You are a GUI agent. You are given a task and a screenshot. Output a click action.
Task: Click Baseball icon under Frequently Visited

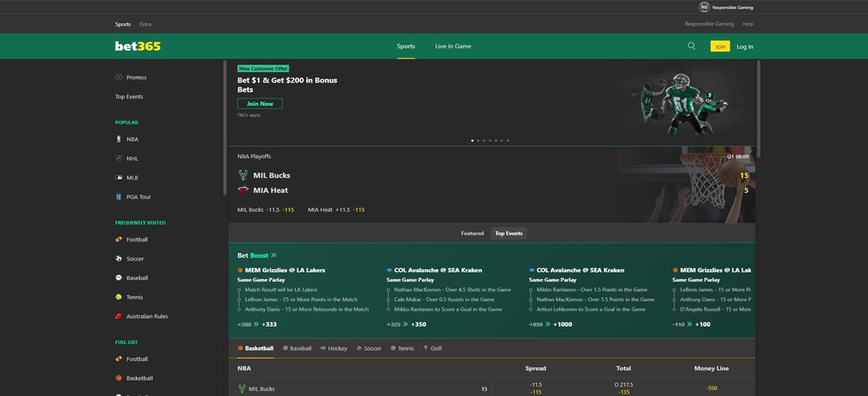click(119, 277)
